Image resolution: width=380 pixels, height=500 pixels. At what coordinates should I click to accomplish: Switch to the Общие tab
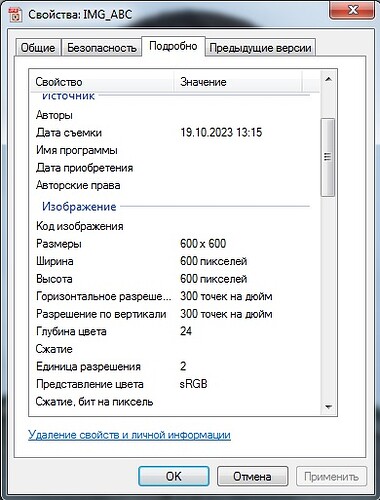(x=38, y=48)
